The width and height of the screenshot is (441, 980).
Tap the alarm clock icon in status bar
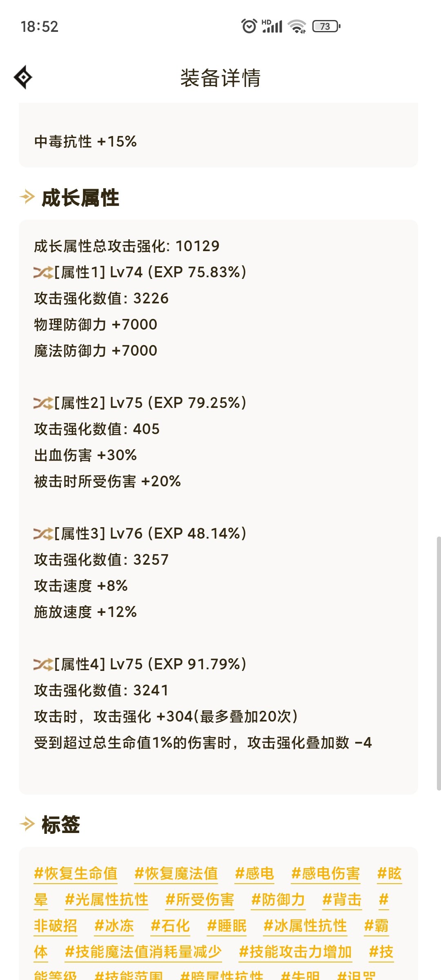[x=249, y=26]
